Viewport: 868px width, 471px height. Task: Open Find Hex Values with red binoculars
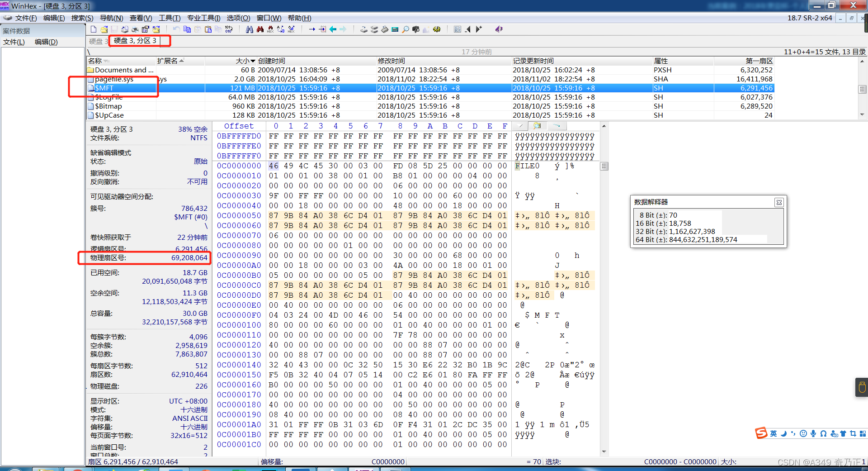pos(260,29)
